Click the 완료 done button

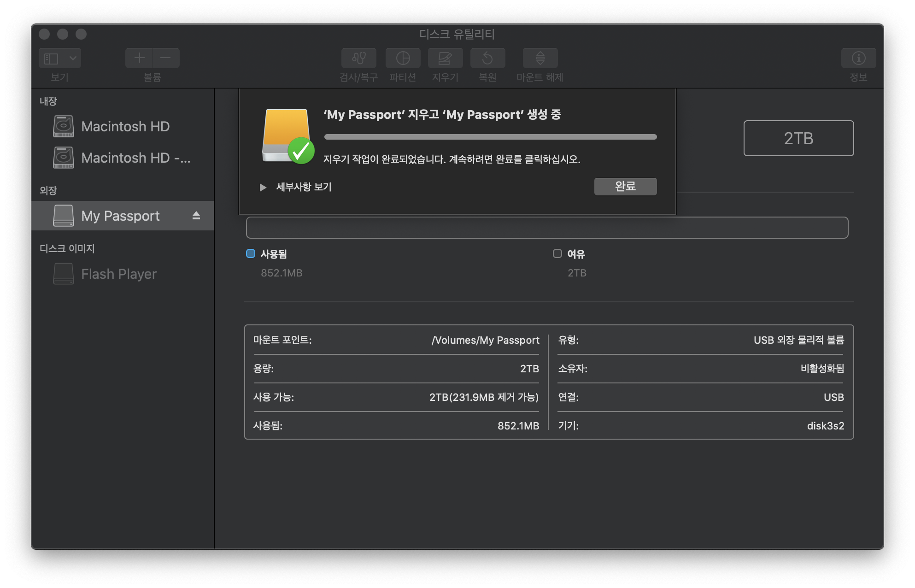coord(625,186)
